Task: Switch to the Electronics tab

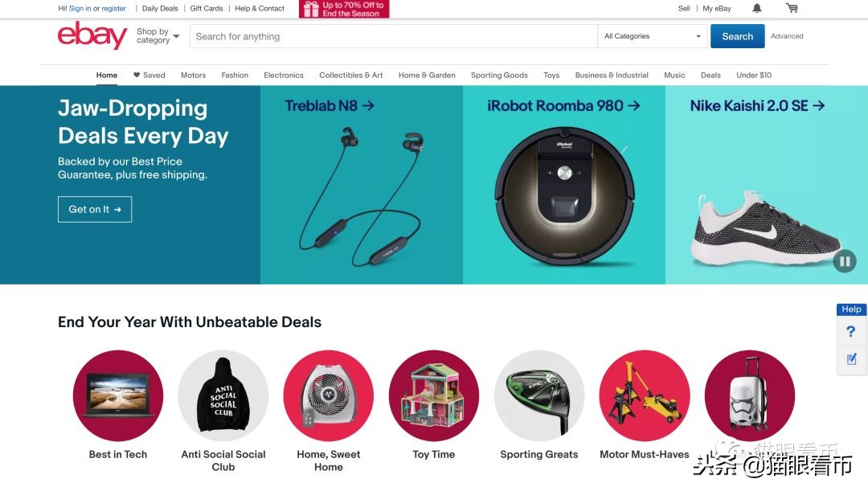Action: coord(284,76)
